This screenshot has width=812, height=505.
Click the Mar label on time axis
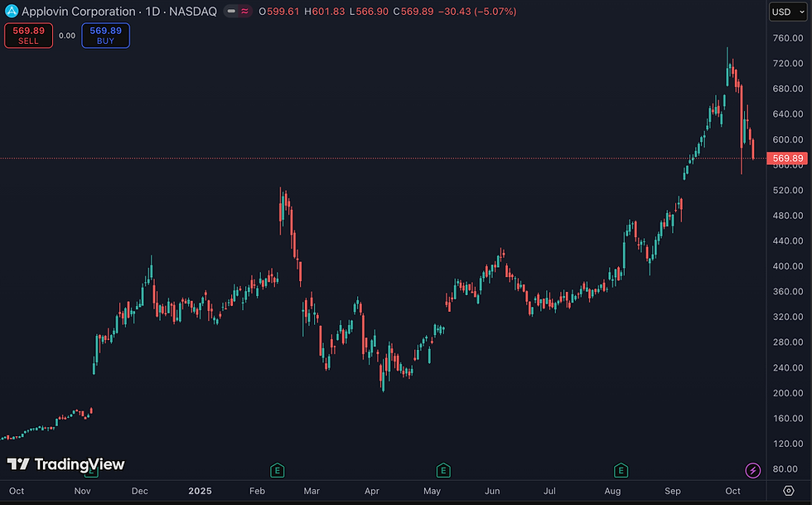(x=312, y=491)
